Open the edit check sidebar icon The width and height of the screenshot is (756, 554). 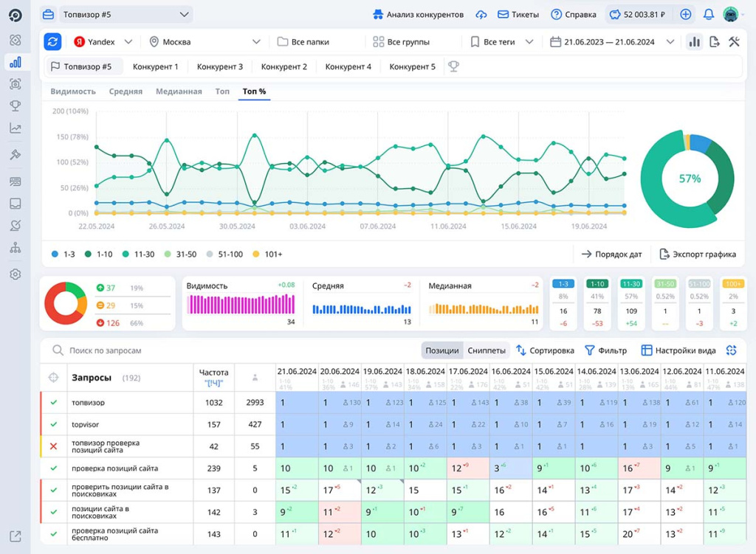pos(16,225)
